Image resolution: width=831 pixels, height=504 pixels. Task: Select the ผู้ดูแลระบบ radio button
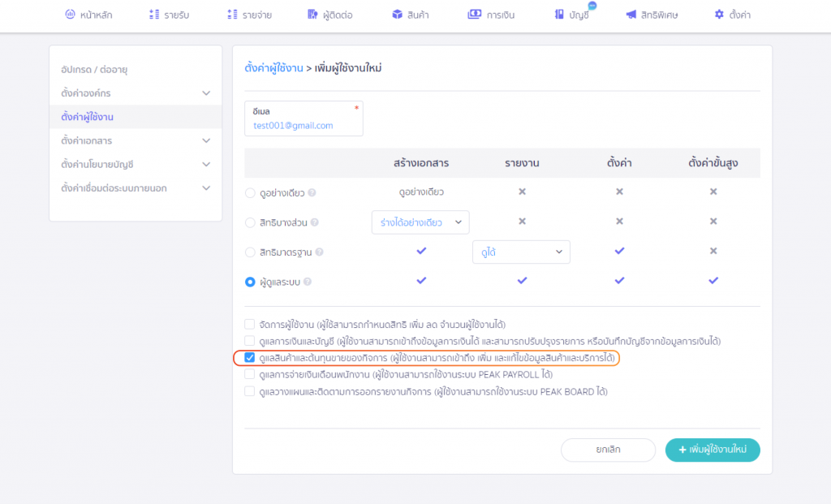(250, 282)
